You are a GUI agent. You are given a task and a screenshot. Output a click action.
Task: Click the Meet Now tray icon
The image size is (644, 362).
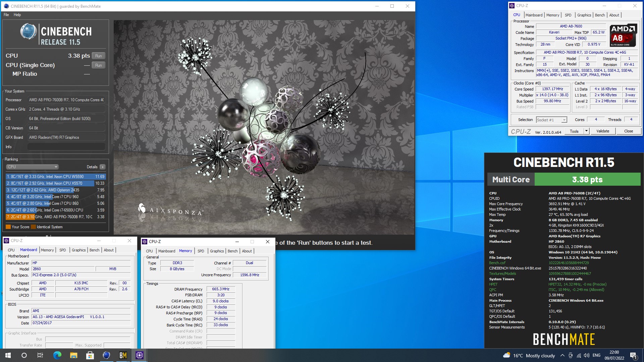(571, 355)
